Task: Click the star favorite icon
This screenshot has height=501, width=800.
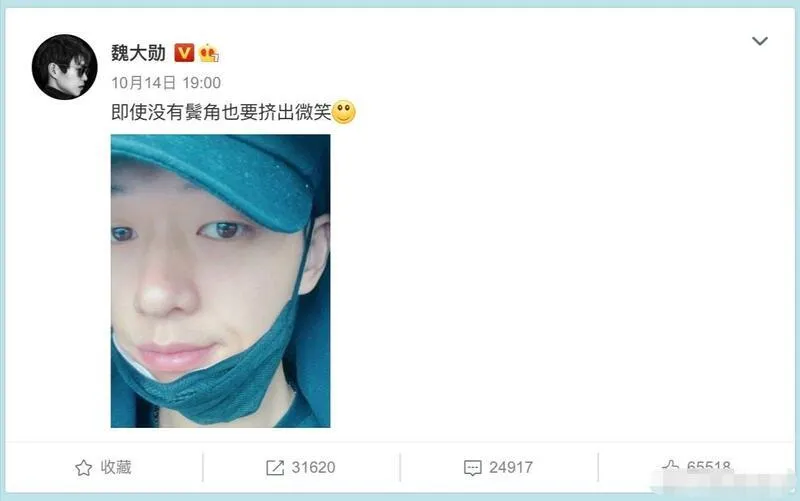Action: click(84, 467)
